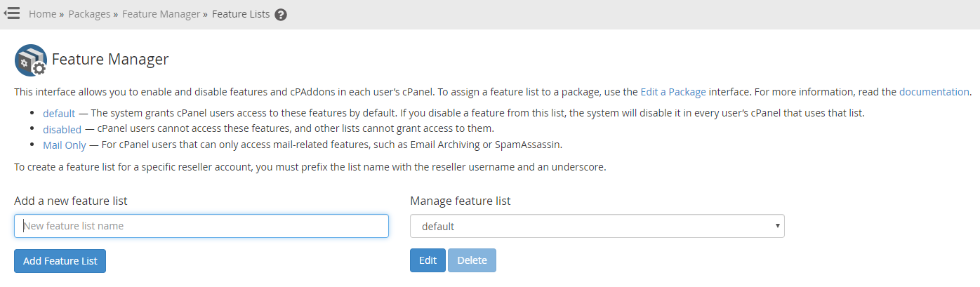This screenshot has height=287, width=980.
Task: Click the Feature Manager page heading
Action: tap(110, 60)
